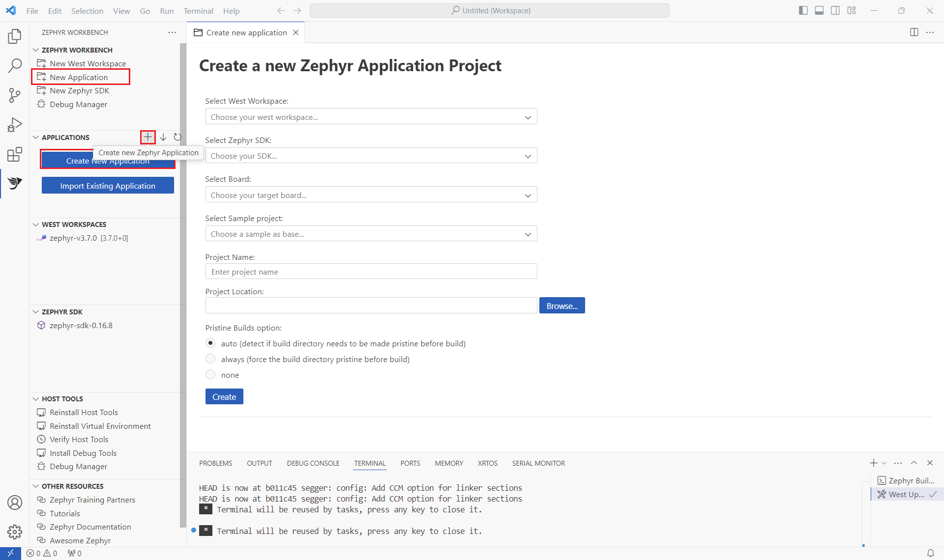This screenshot has width=944, height=560.
Task: Expand Select Board dropdown
Action: (527, 195)
